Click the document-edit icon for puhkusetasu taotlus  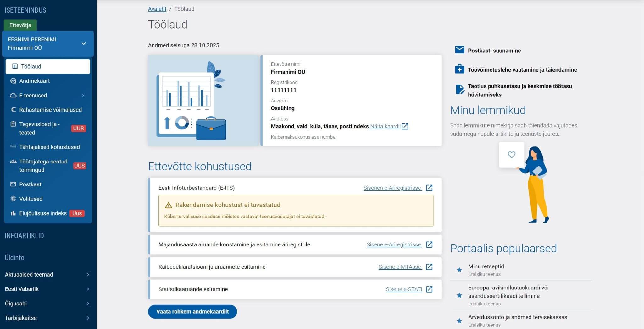[459, 90]
